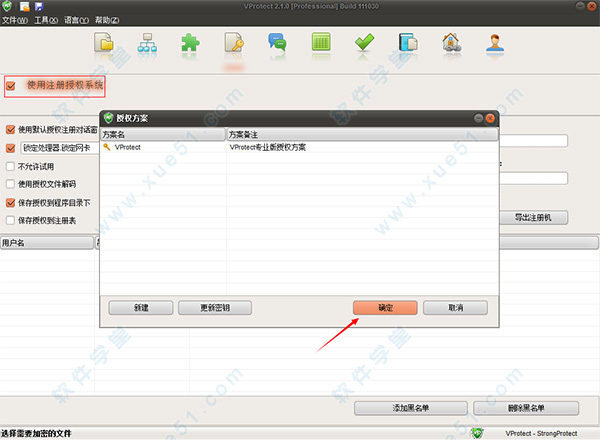
Task: Click the green checkmark toolbar icon
Action: coord(364,42)
